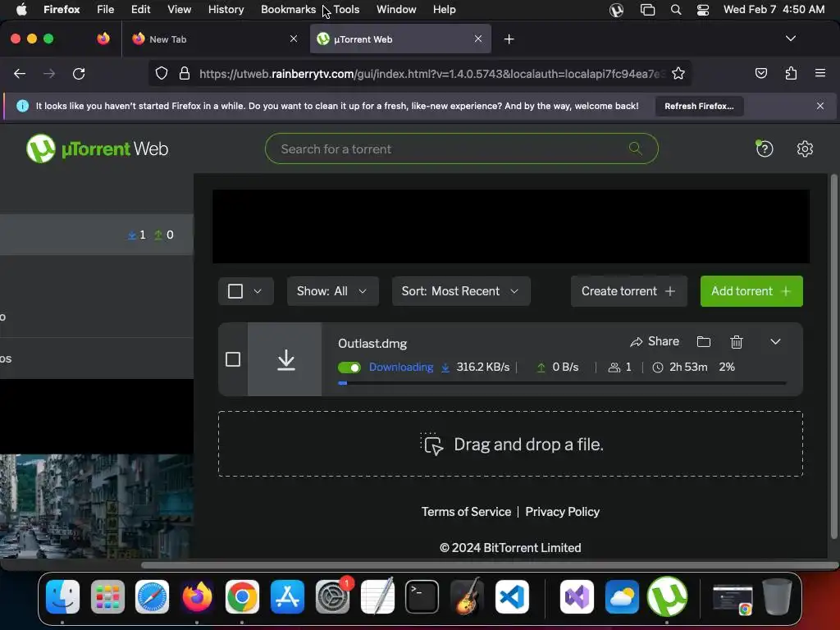Open the Tools menu
This screenshot has height=630, width=840.
pyautogui.click(x=346, y=10)
